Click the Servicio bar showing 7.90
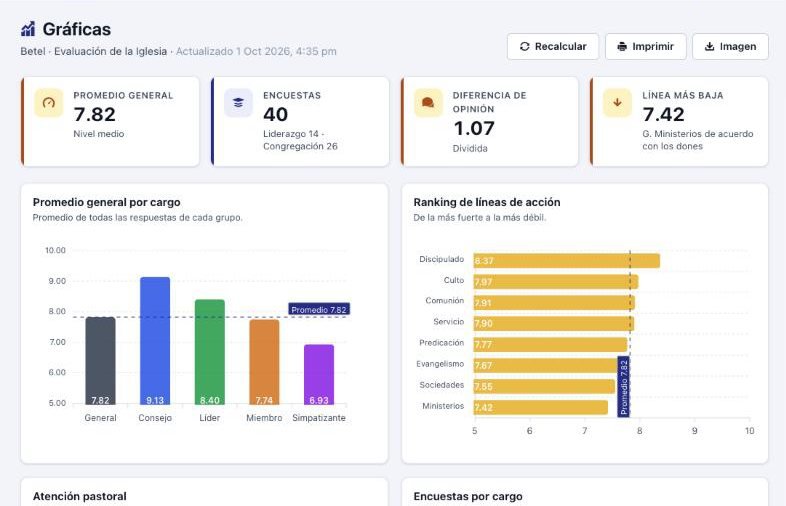 click(554, 323)
